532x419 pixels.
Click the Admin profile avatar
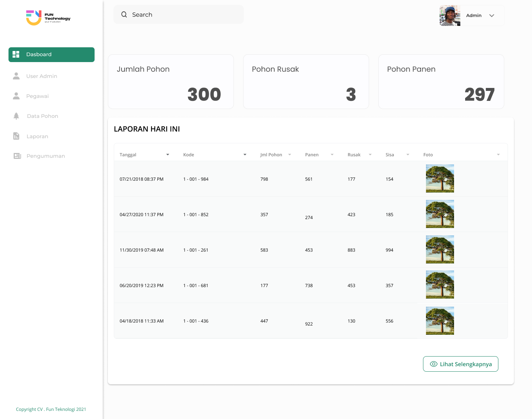(x=450, y=16)
